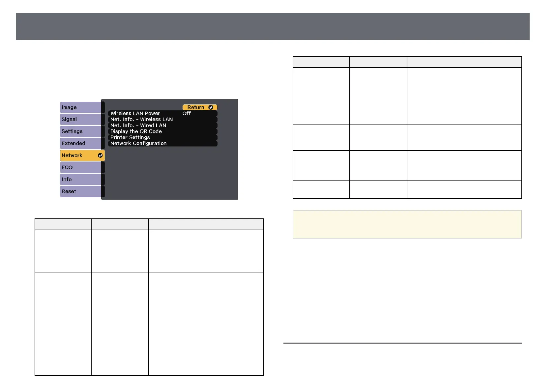The height and width of the screenshot is (392, 555).
Task: Open the ECO menu tab
Action: coord(80,167)
